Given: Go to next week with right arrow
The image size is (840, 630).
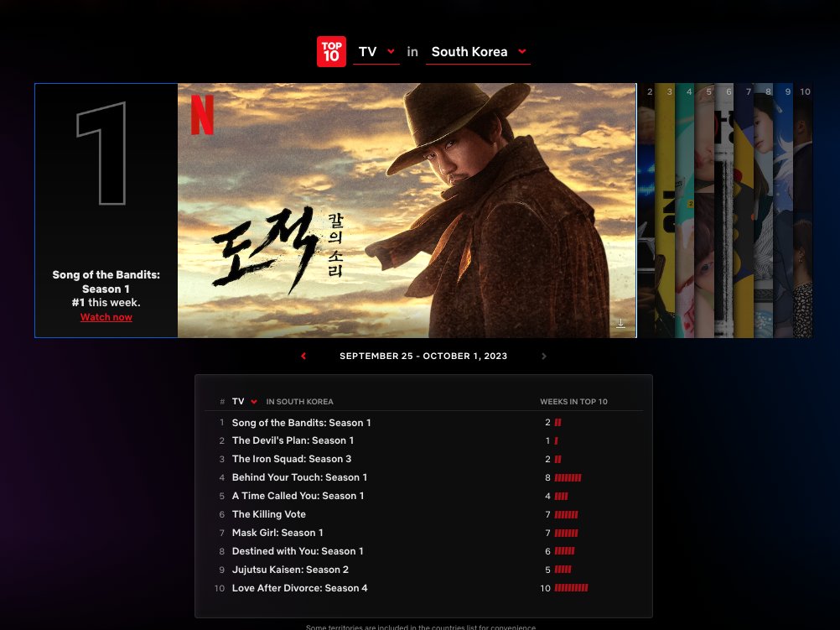Looking at the screenshot, I should tap(544, 356).
